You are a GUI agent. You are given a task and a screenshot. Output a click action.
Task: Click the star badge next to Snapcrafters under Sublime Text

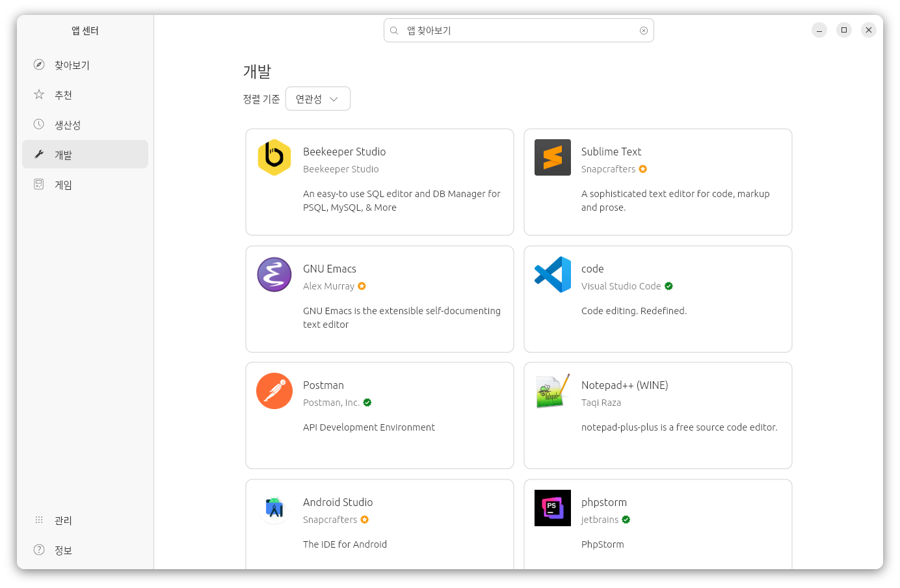[x=643, y=169]
